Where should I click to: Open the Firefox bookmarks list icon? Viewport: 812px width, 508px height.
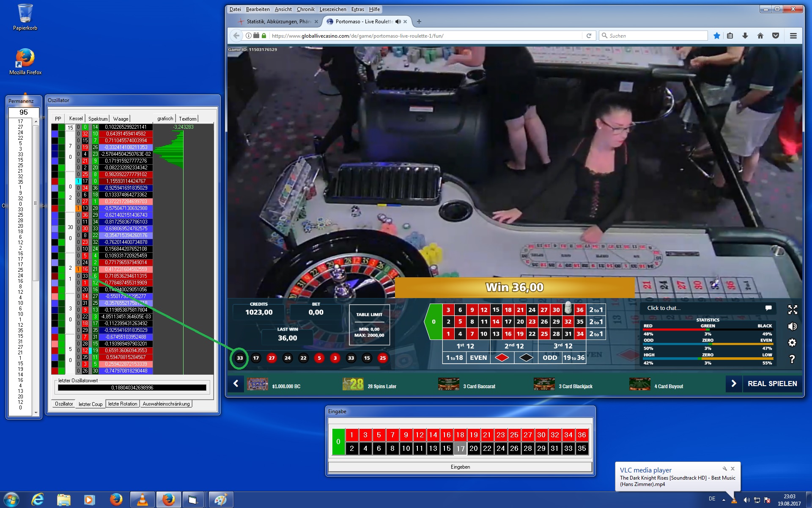click(730, 36)
